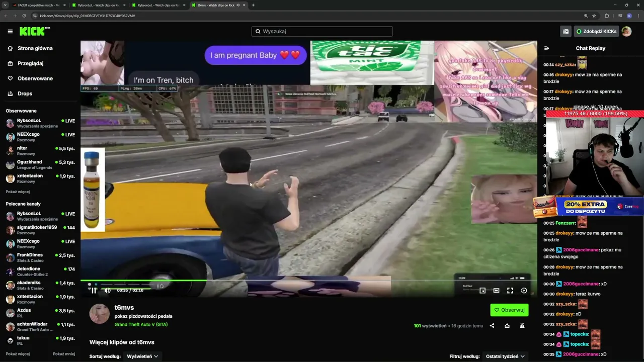Collapse the Chat Replay panel

pos(547,48)
